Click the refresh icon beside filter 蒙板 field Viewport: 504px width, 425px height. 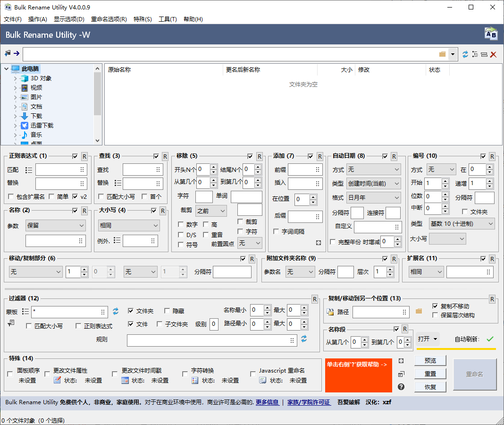point(116,311)
